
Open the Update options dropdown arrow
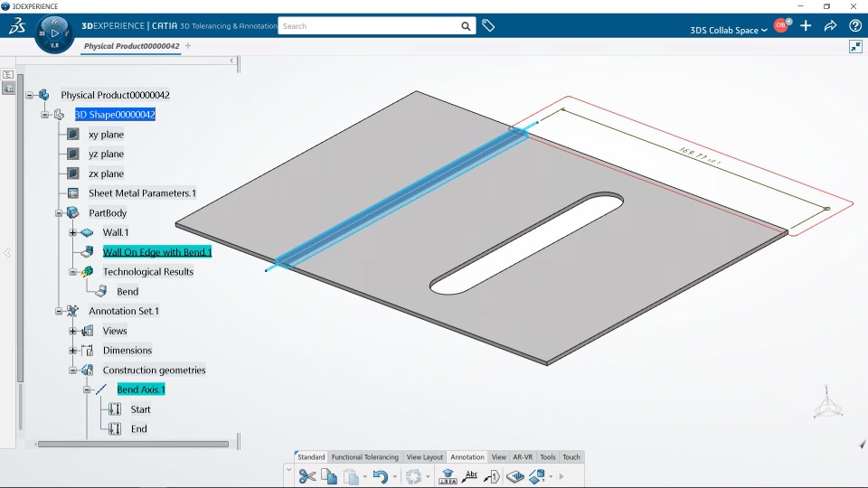428,477
